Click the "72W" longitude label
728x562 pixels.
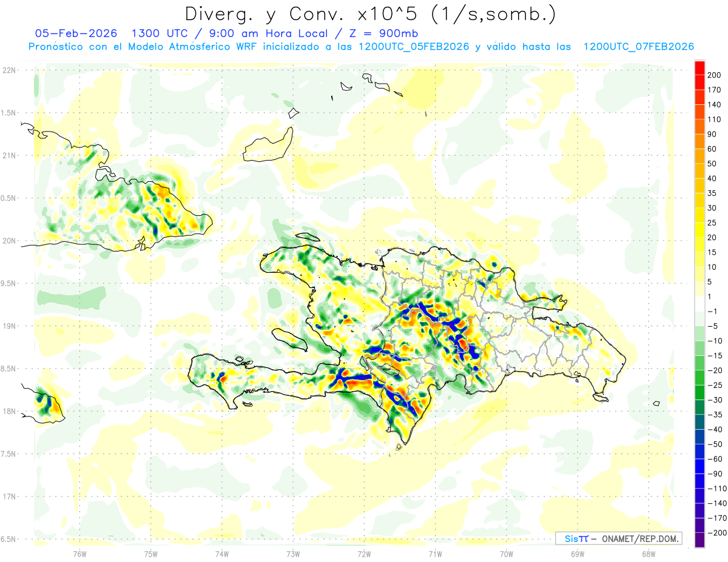click(x=364, y=554)
